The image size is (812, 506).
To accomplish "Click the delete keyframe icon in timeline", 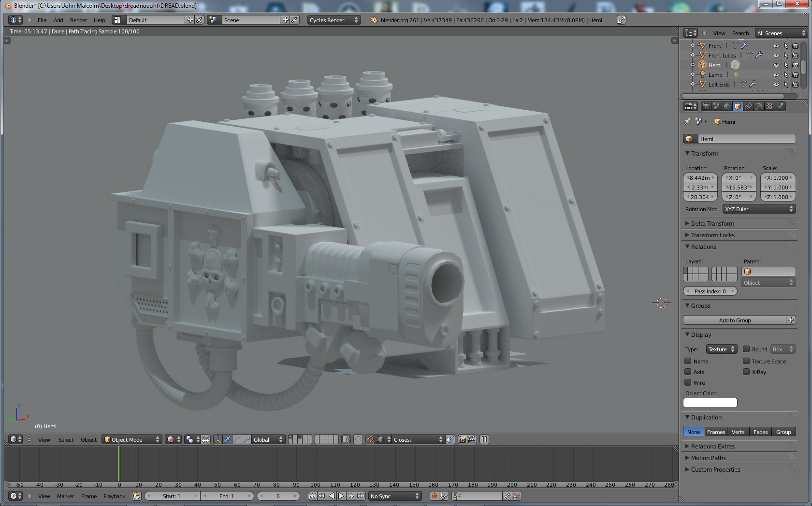I will point(517,496).
